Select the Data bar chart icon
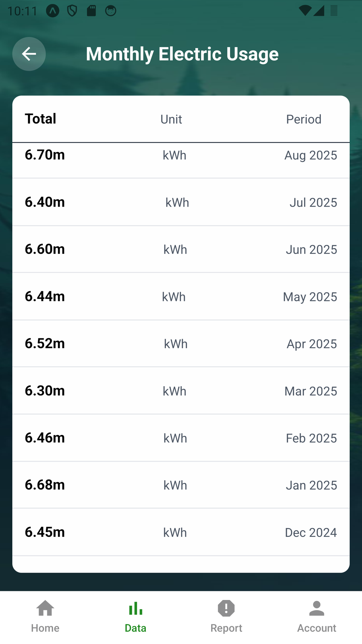The height and width of the screenshot is (644, 362). 135,608
